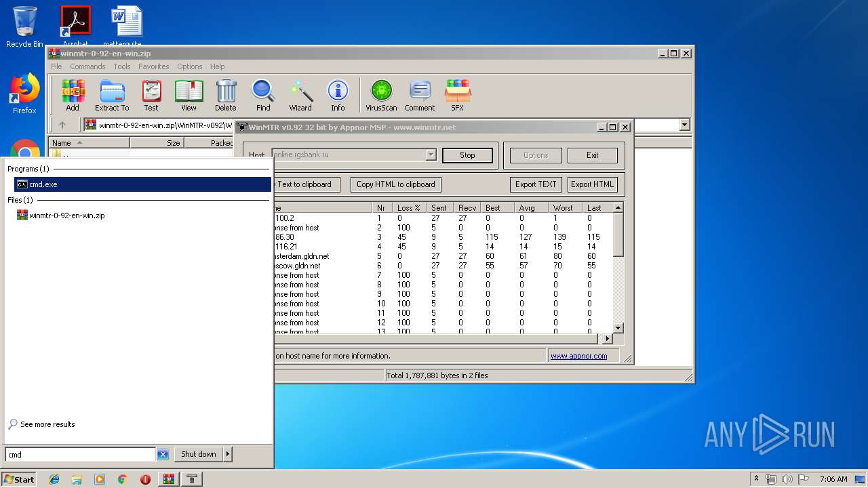
Task: Stop the WinMTR trace
Action: pyautogui.click(x=467, y=155)
